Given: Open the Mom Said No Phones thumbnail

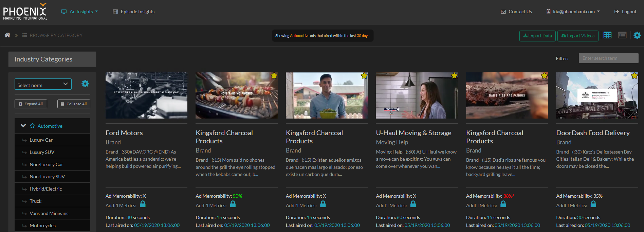Looking at the screenshot, I should [236, 95].
